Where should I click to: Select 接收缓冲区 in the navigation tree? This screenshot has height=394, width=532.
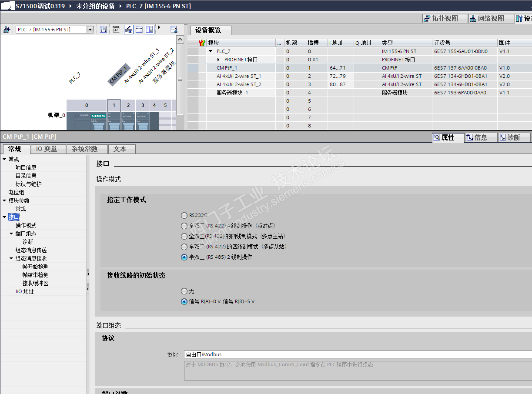pos(36,283)
